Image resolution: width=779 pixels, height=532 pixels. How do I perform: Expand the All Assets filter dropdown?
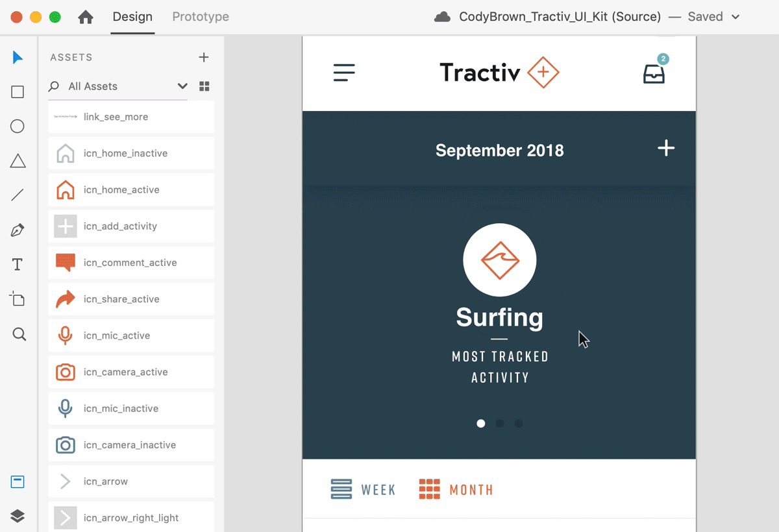pos(182,86)
